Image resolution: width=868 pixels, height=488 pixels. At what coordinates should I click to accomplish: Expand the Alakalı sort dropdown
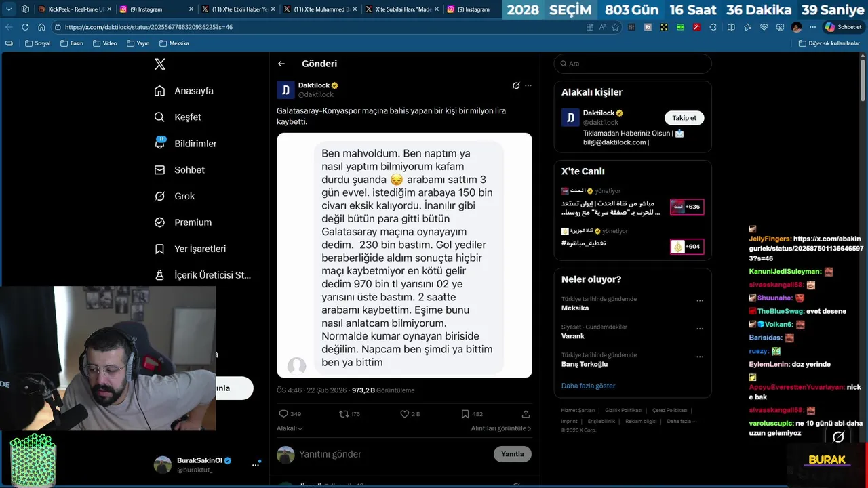click(x=290, y=428)
